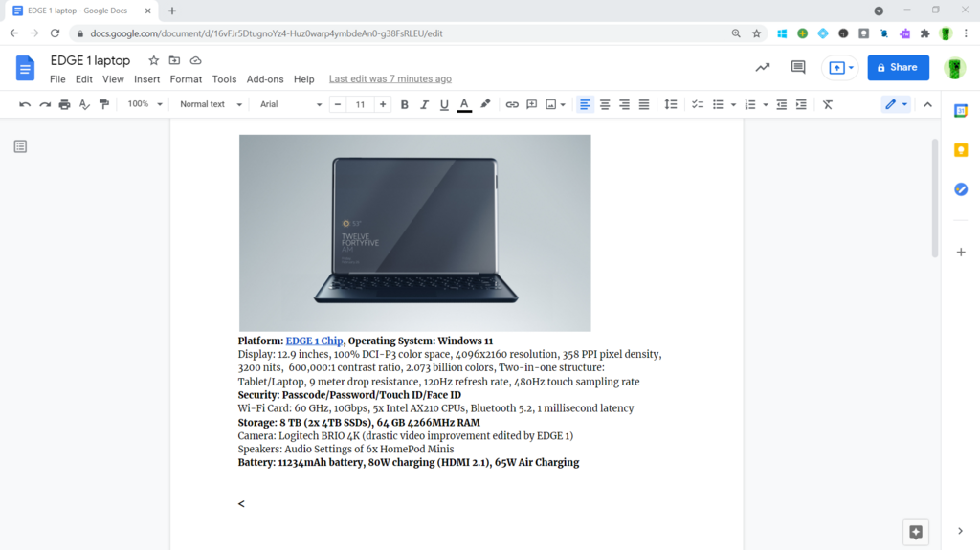Click the blue Share button
The width and height of the screenshot is (980, 550).
(x=898, y=68)
